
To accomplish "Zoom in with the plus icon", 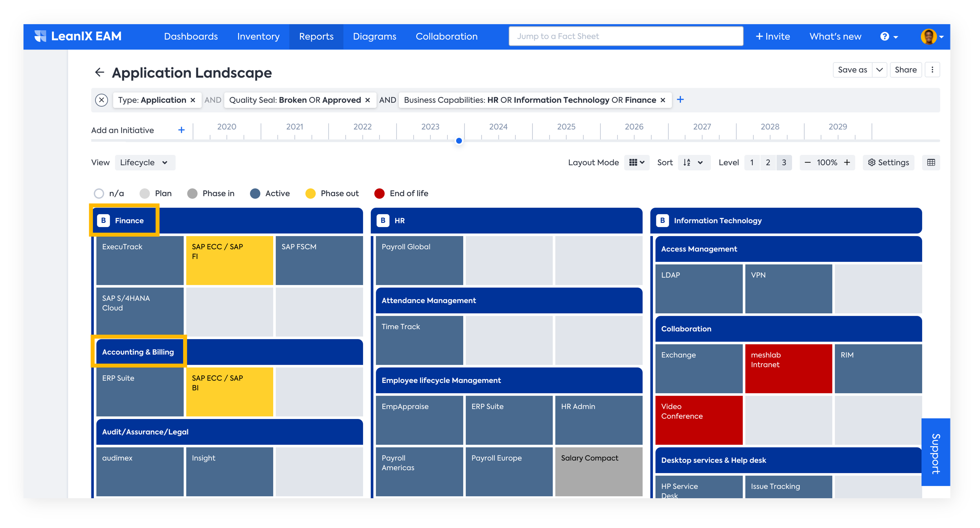I will tap(847, 162).
